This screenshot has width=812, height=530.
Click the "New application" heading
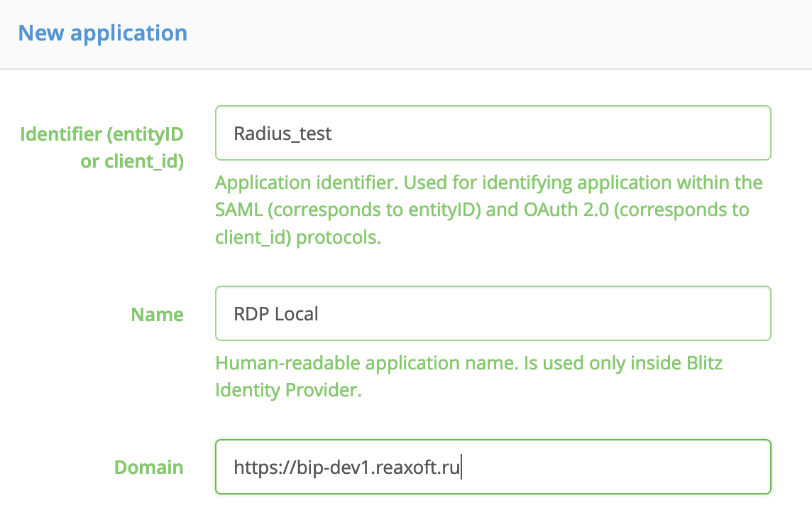click(x=102, y=33)
